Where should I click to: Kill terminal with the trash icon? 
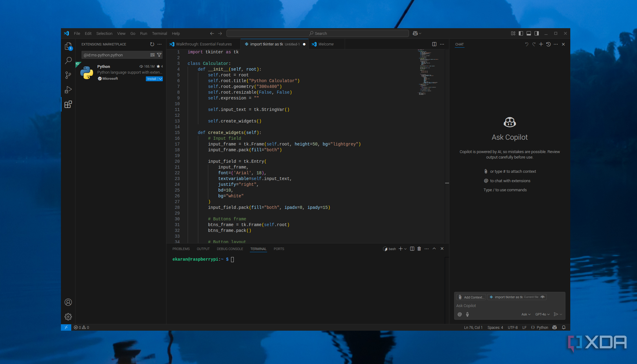(x=419, y=249)
